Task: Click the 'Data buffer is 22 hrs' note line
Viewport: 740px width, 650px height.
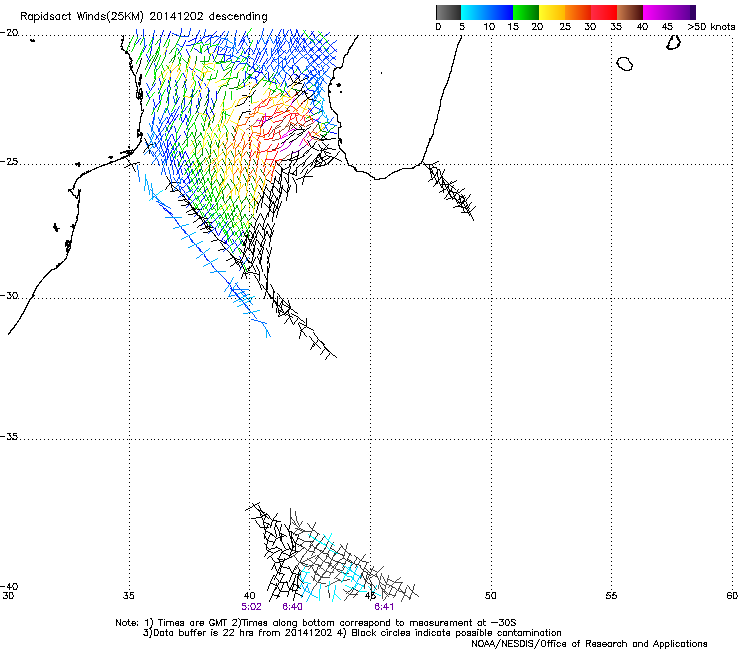Action: [352, 633]
